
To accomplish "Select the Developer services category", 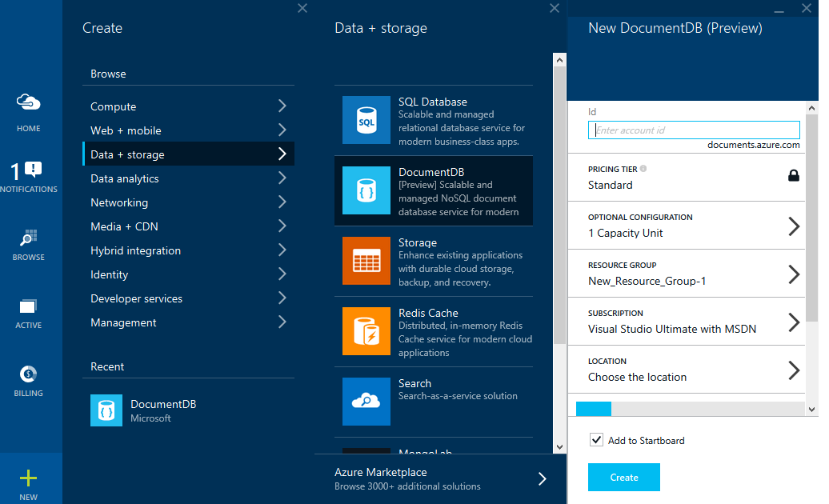I will (x=189, y=298).
